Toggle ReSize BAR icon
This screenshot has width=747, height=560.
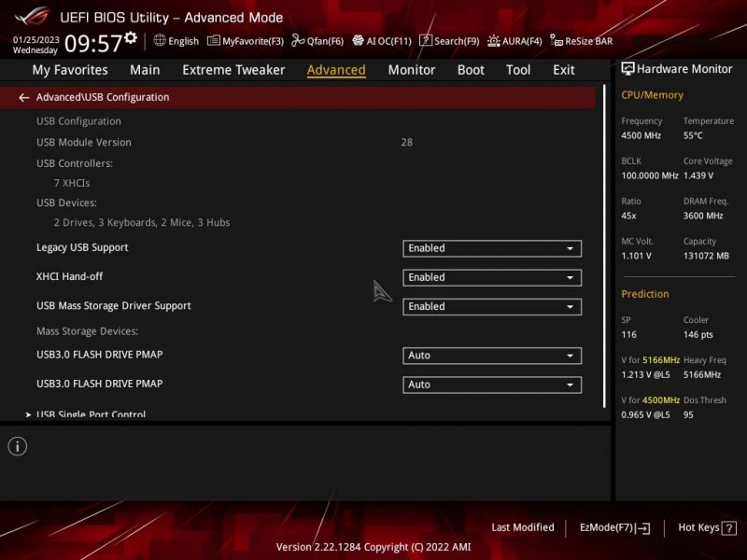coord(557,40)
